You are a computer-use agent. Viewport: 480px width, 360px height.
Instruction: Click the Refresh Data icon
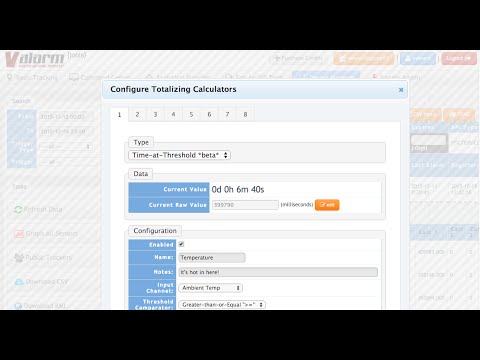click(x=18, y=209)
